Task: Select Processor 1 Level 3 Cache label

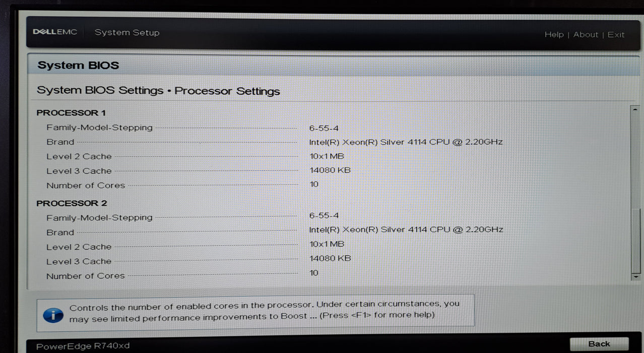Action: pos(79,171)
